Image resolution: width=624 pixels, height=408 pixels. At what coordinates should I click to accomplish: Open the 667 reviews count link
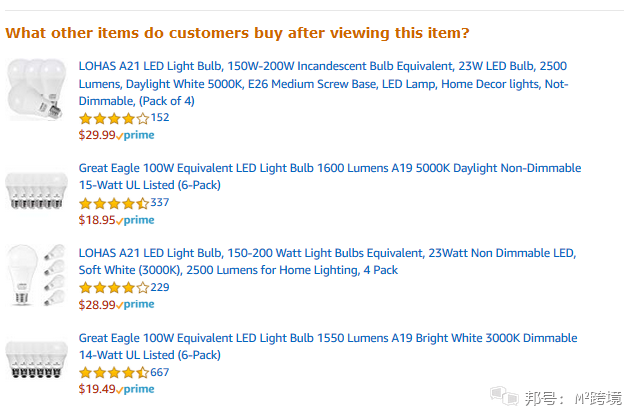point(160,372)
